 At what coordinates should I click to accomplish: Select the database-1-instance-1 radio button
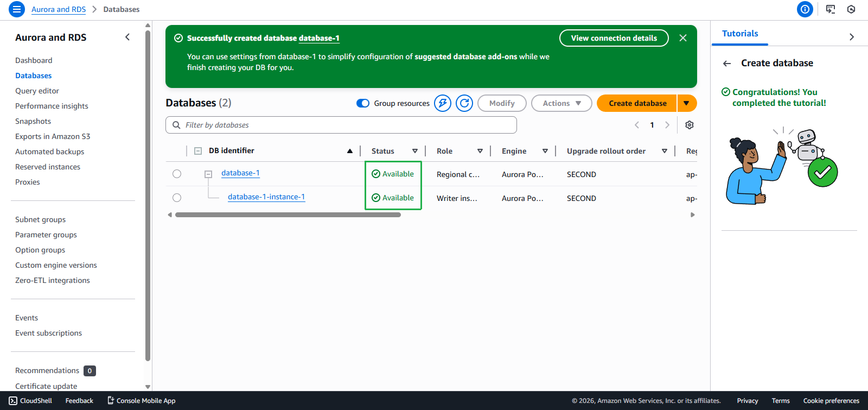(177, 198)
